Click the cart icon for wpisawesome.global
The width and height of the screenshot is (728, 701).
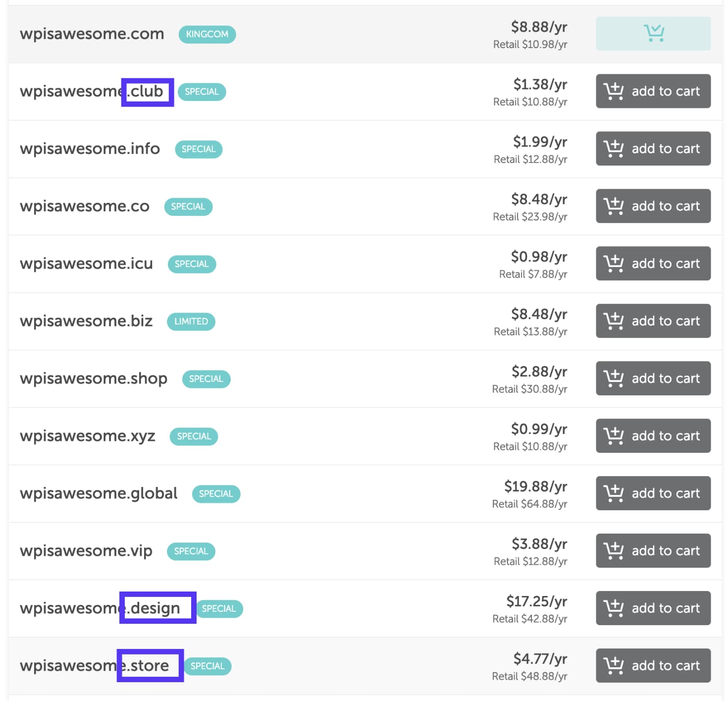click(x=653, y=493)
